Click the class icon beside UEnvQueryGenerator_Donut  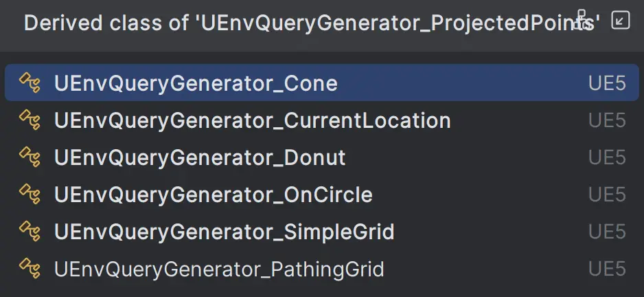tap(30, 158)
